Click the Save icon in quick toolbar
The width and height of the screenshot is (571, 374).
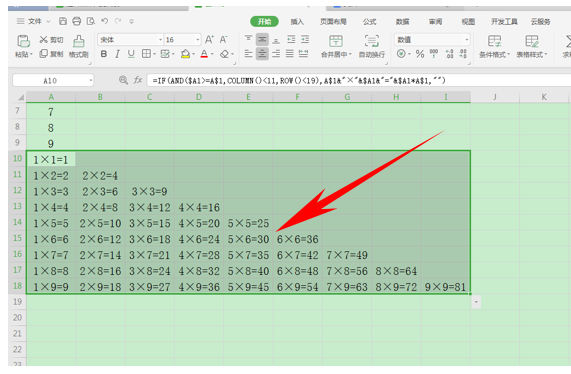point(63,21)
